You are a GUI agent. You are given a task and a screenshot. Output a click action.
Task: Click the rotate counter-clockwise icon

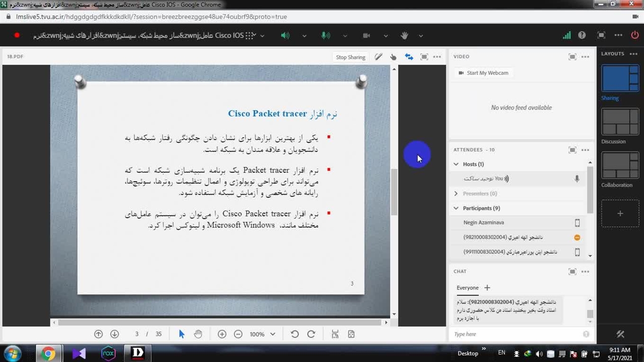pyautogui.click(x=295, y=334)
